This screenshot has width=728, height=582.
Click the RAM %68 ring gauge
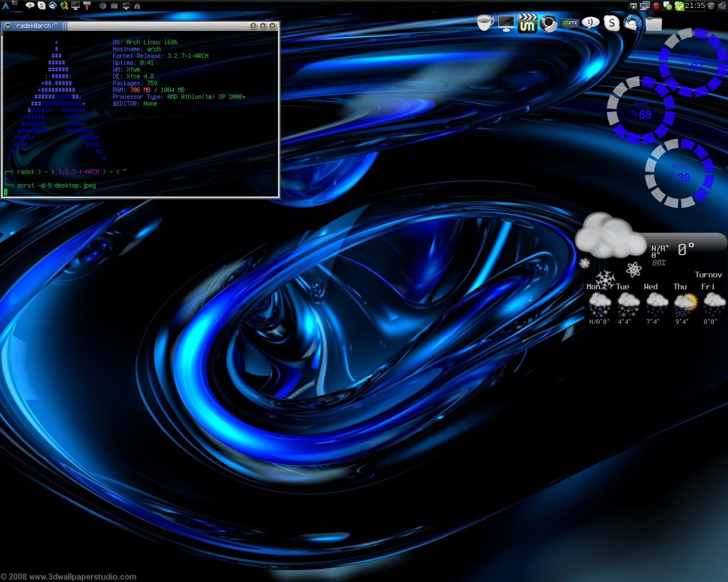coord(641,110)
